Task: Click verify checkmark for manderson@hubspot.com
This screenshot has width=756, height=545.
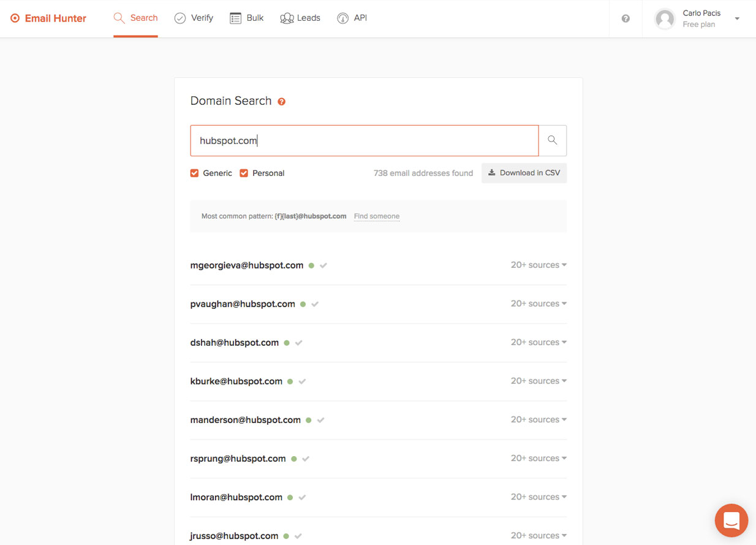Action: click(321, 420)
